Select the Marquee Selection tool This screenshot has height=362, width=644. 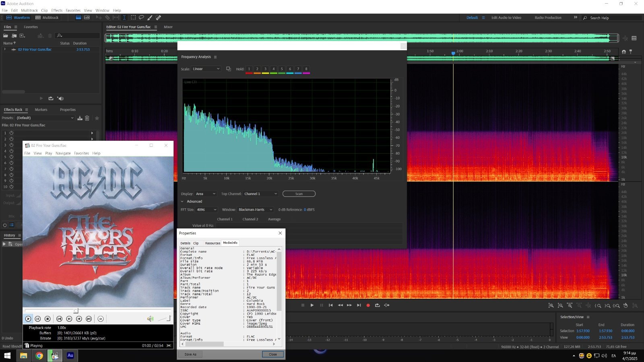[133, 18]
